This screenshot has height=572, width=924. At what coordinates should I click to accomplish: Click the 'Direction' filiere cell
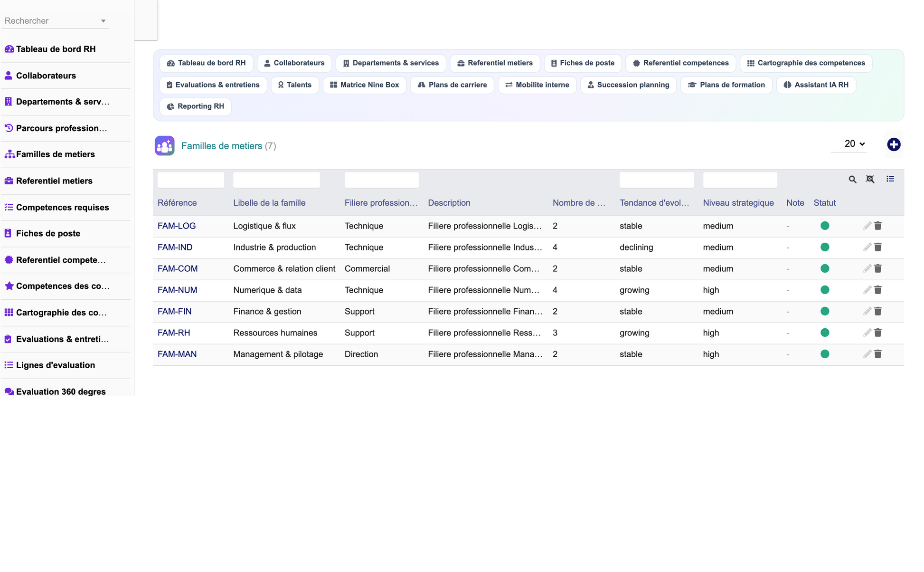point(361,354)
